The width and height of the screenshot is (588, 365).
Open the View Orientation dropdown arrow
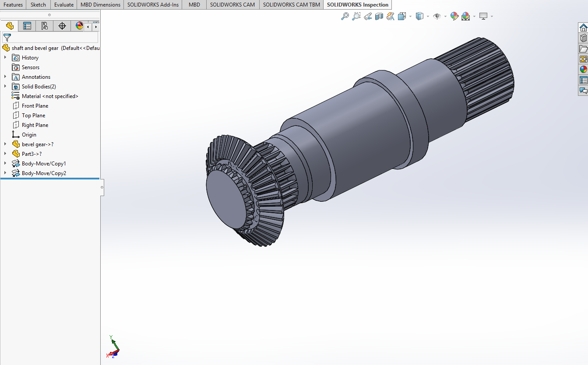coord(410,17)
